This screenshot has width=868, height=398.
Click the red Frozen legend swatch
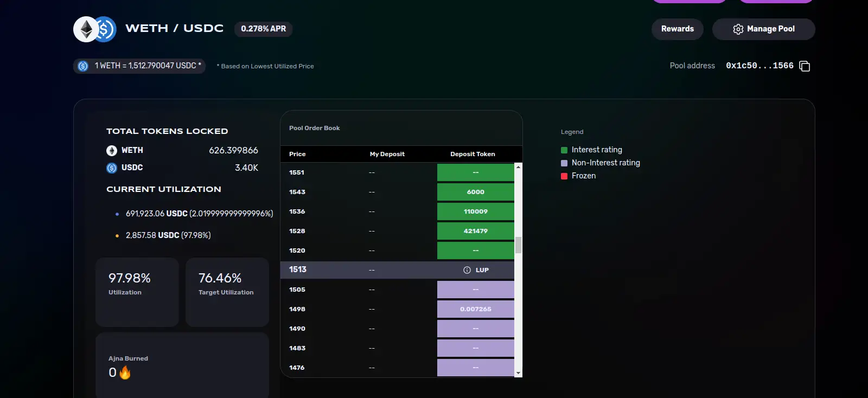pos(564,176)
